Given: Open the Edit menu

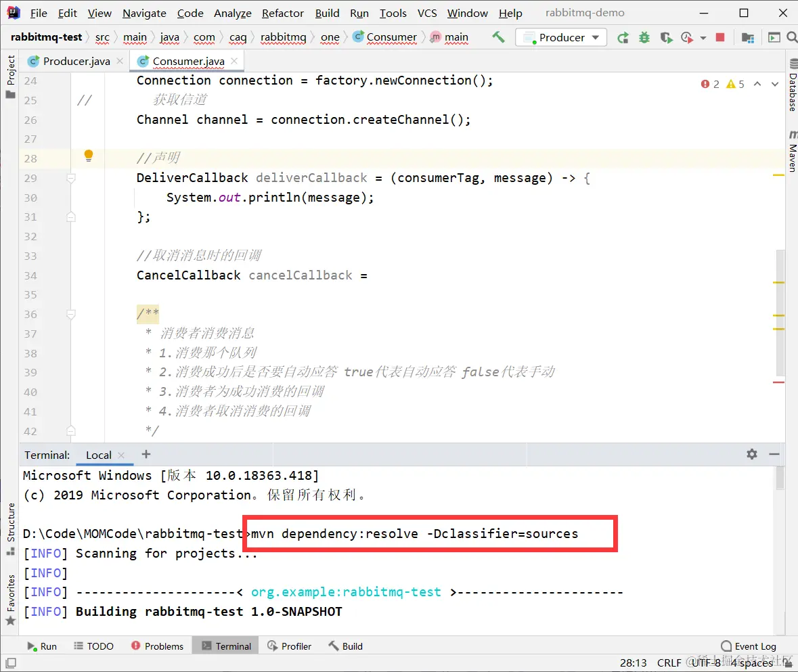Looking at the screenshot, I should point(67,14).
